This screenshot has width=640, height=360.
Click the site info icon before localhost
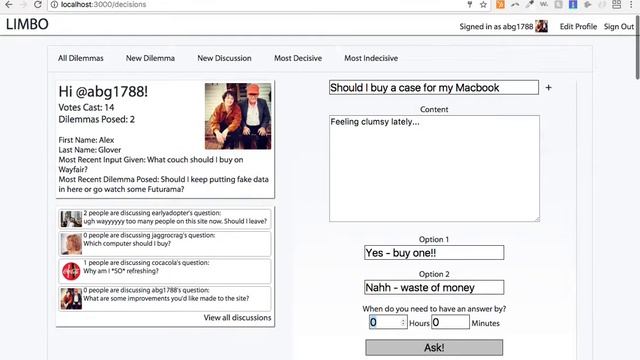(x=54, y=4)
